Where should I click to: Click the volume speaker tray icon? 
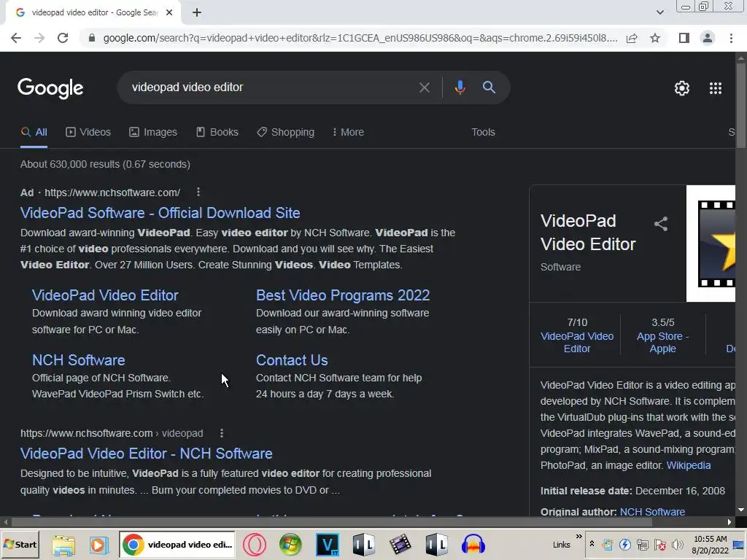point(677,544)
